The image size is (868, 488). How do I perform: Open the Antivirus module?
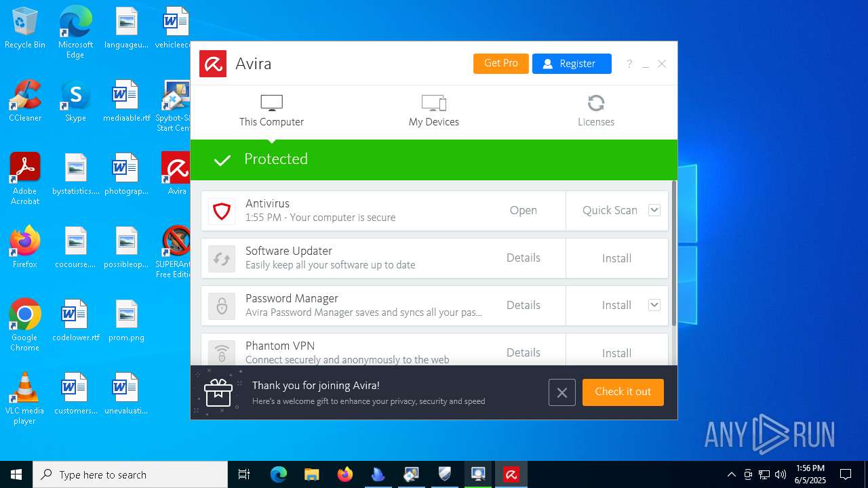pos(524,210)
